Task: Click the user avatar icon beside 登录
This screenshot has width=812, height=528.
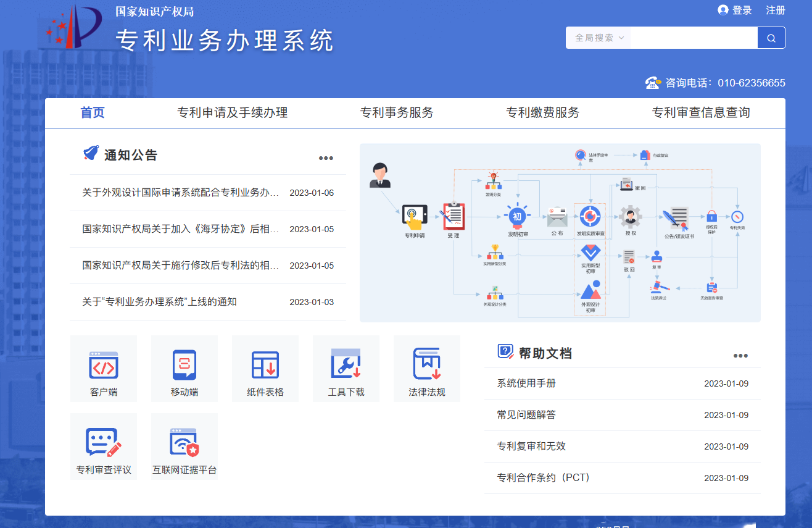Action: (723, 10)
